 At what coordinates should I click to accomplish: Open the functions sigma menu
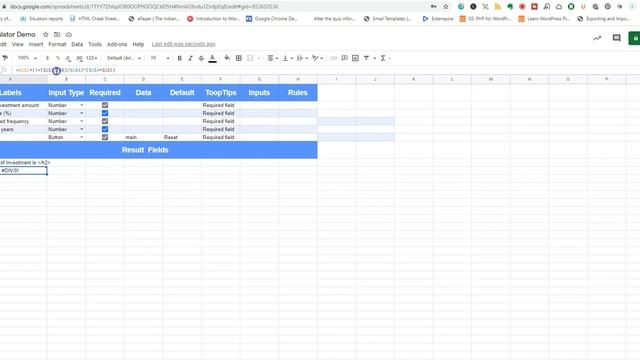click(383, 58)
